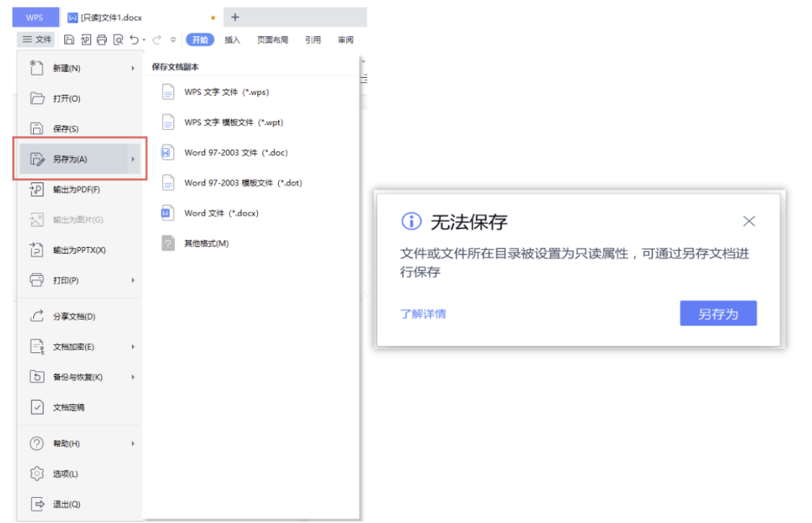The height and width of the screenshot is (523, 812).
Task: Open the quick access toolbar customize dropdown
Action: (x=173, y=40)
